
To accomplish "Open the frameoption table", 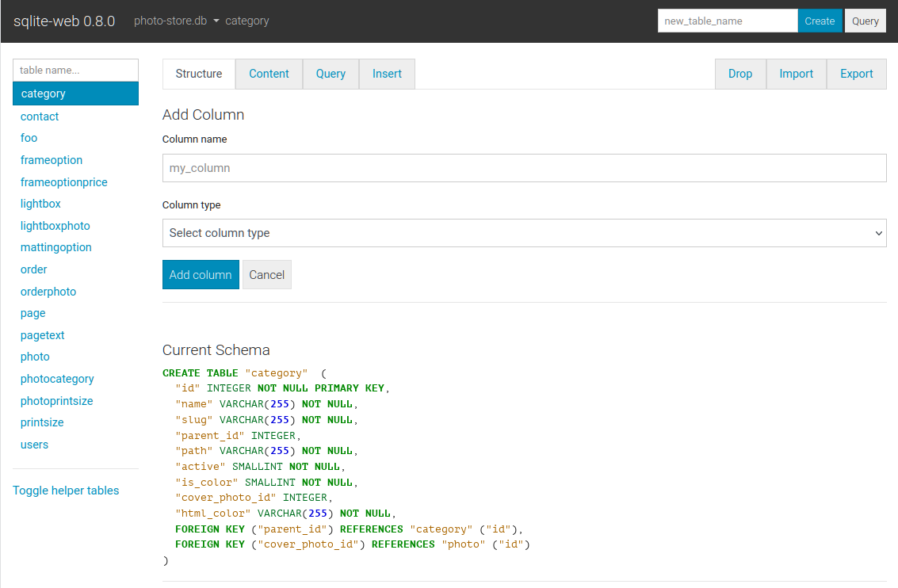I will point(52,160).
